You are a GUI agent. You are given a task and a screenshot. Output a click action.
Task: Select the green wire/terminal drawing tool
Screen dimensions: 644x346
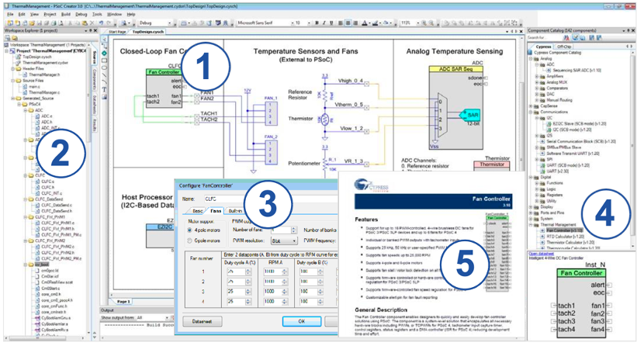pos(104,54)
